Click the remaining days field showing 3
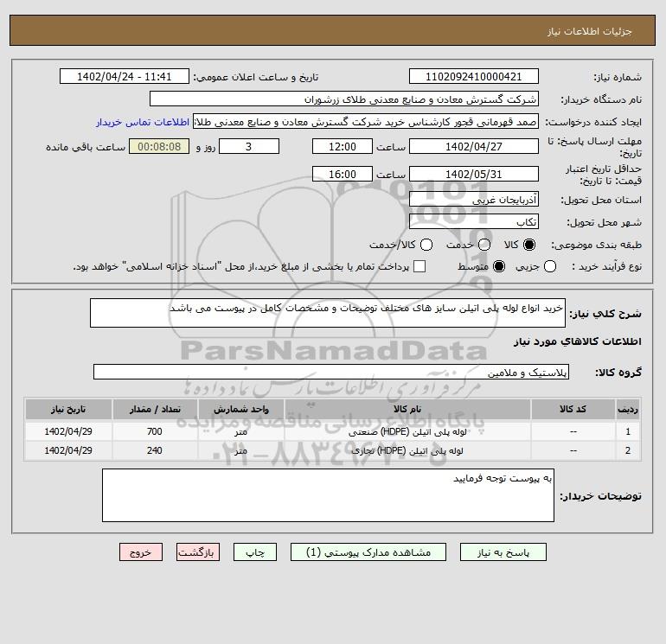This screenshot has height=644, width=666. click(x=249, y=147)
